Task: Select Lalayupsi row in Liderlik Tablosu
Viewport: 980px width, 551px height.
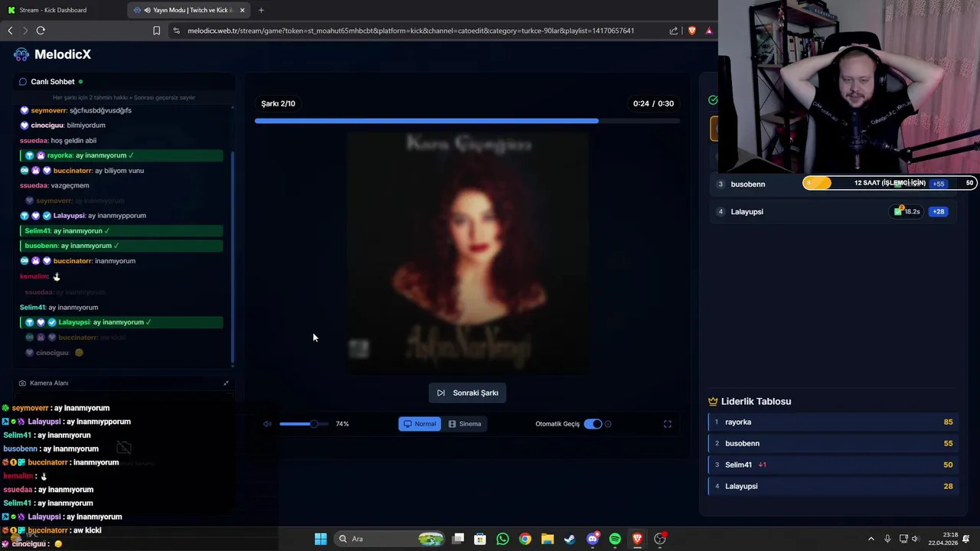Action: tap(833, 487)
